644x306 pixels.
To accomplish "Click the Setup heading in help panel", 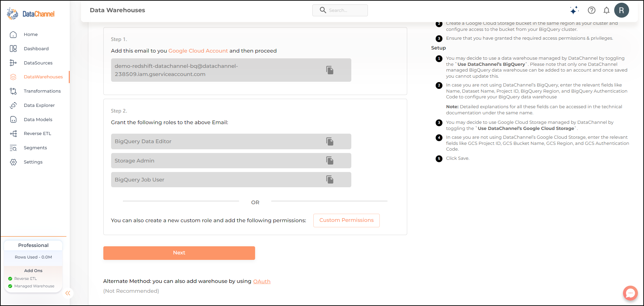I will pyautogui.click(x=438, y=48).
